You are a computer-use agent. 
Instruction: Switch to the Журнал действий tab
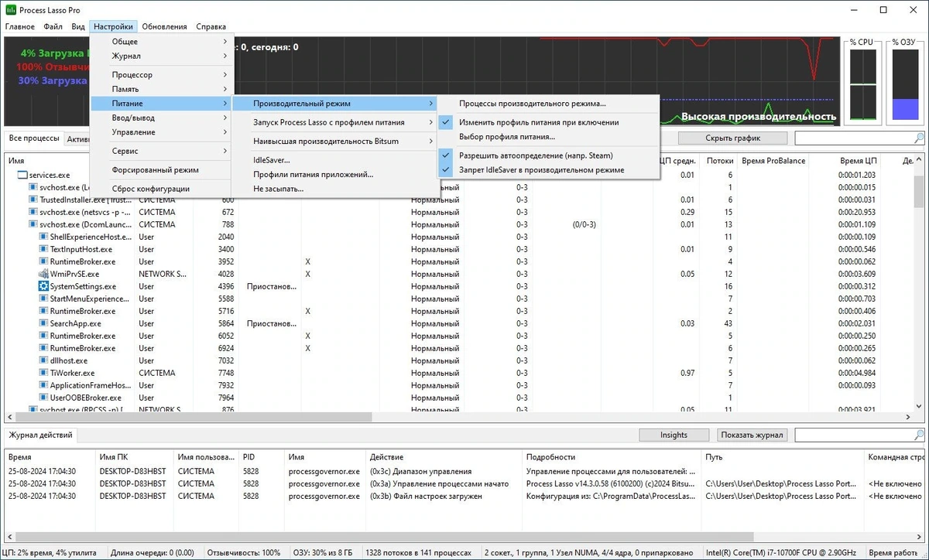point(41,435)
